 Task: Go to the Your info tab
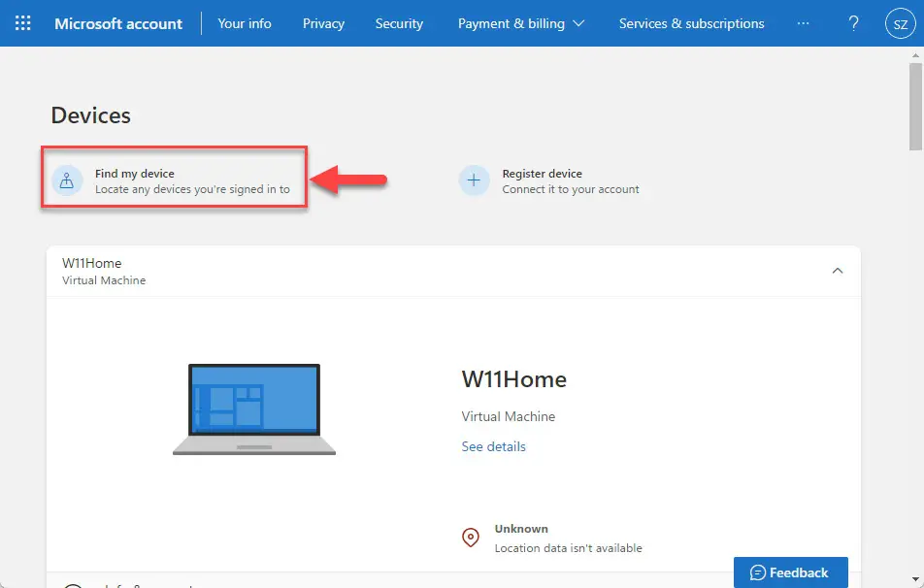[244, 23]
